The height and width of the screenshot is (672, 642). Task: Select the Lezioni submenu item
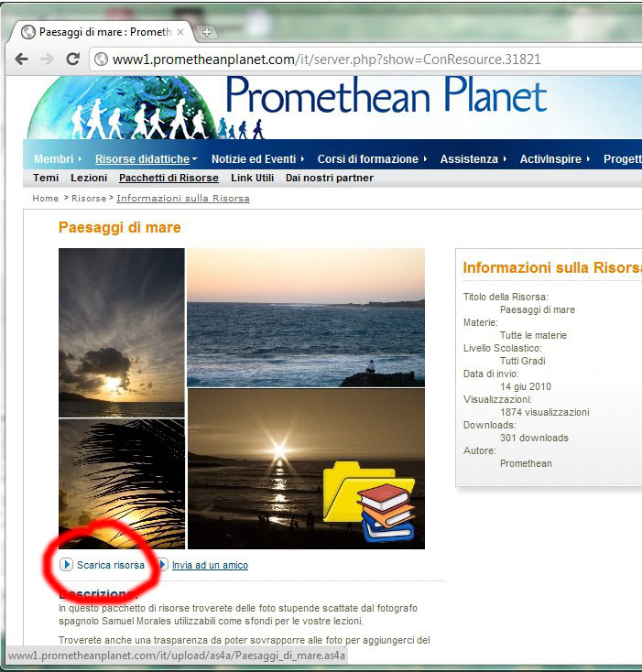point(89,178)
